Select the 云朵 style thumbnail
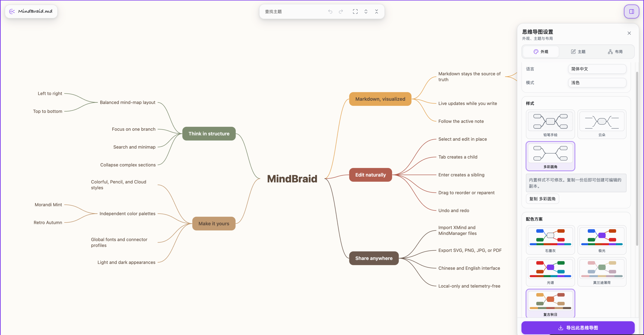Viewport: 644px width, 335px height. point(602,124)
